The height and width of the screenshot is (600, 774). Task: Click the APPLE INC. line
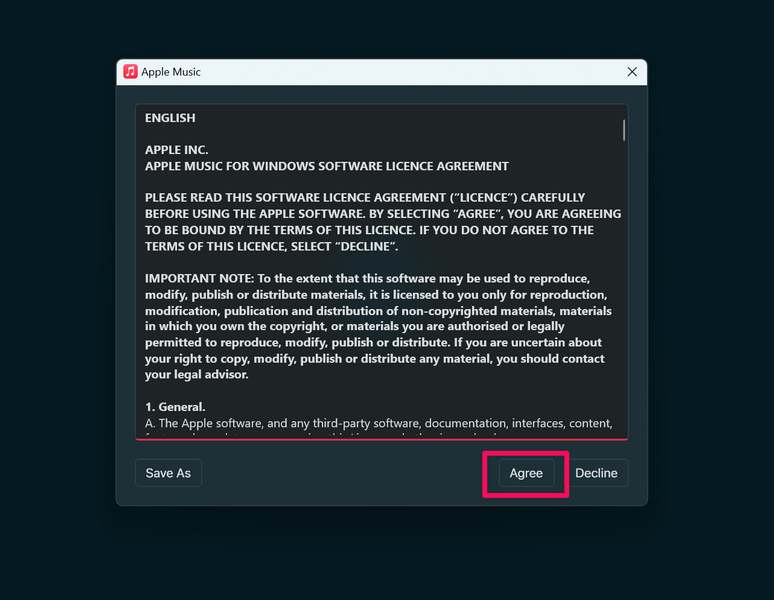pos(177,150)
